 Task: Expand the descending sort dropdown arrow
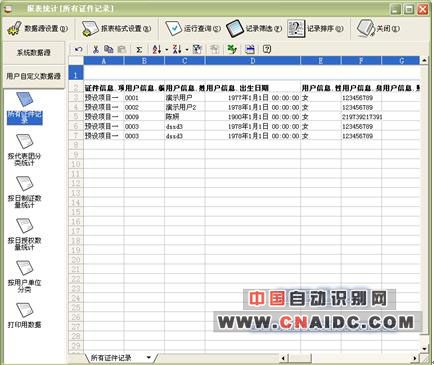pyautogui.click(x=187, y=50)
